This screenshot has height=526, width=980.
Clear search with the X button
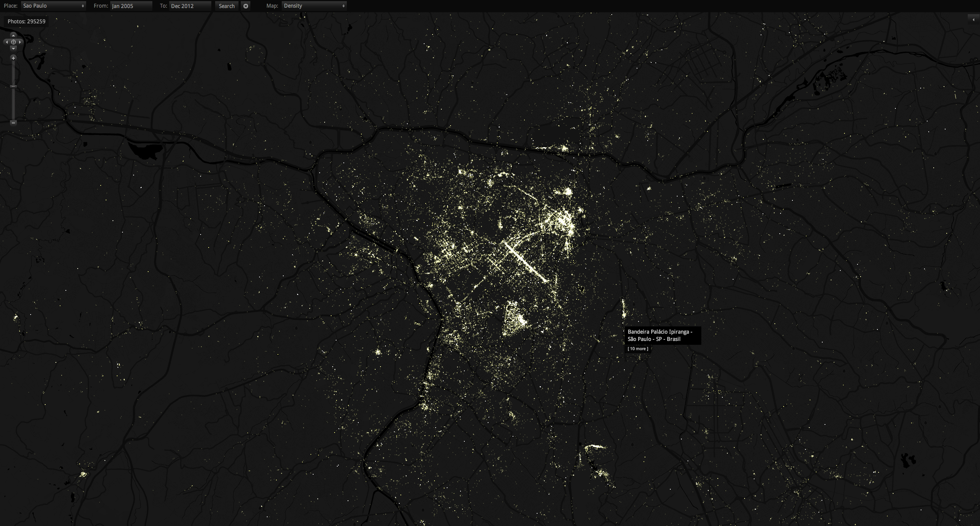click(x=246, y=6)
